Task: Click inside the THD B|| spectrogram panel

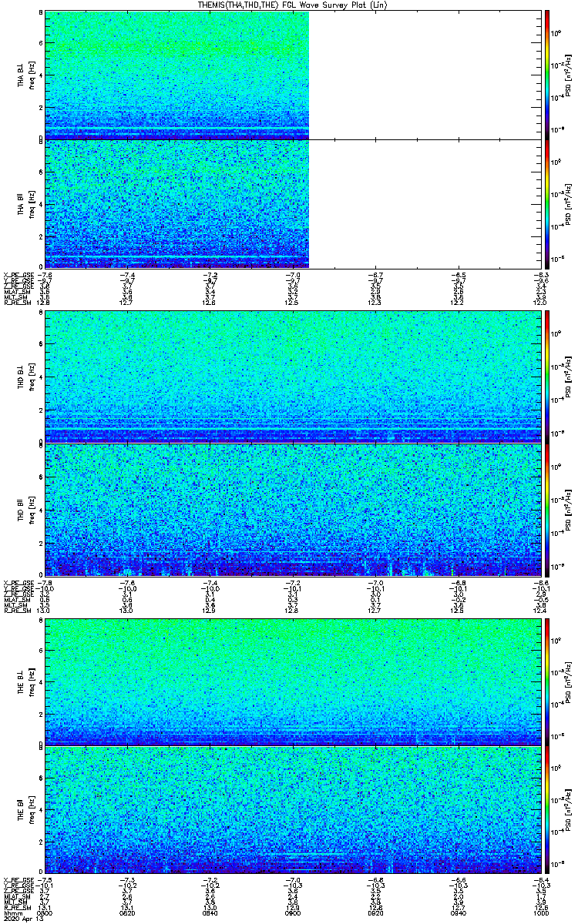Action: click(292, 510)
